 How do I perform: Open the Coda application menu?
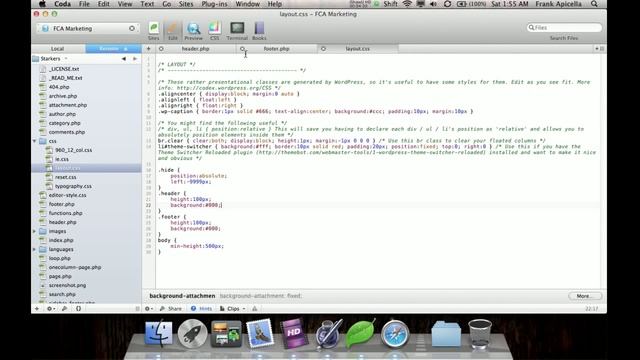[62, 4]
